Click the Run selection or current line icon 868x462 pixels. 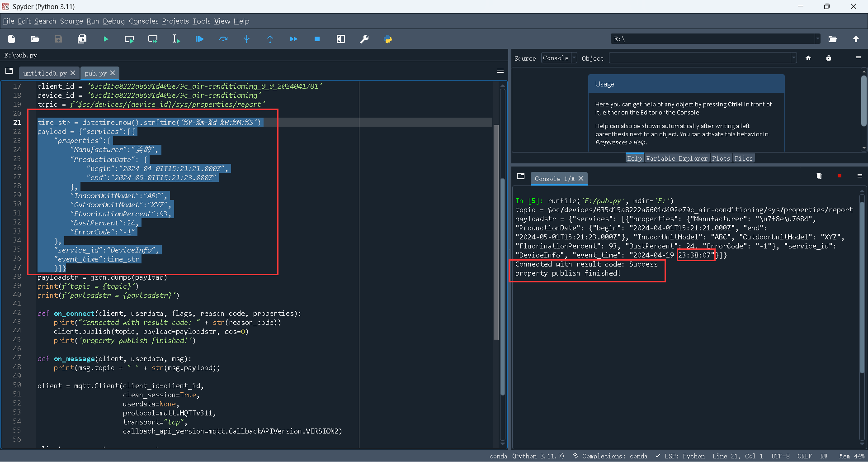pos(176,39)
